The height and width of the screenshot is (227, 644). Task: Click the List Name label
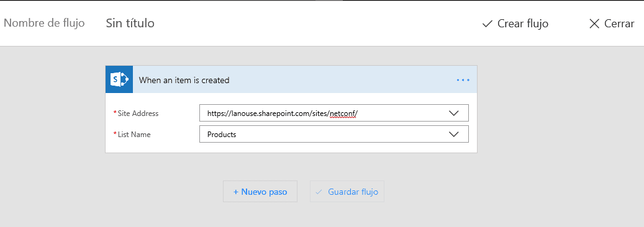coord(134,134)
